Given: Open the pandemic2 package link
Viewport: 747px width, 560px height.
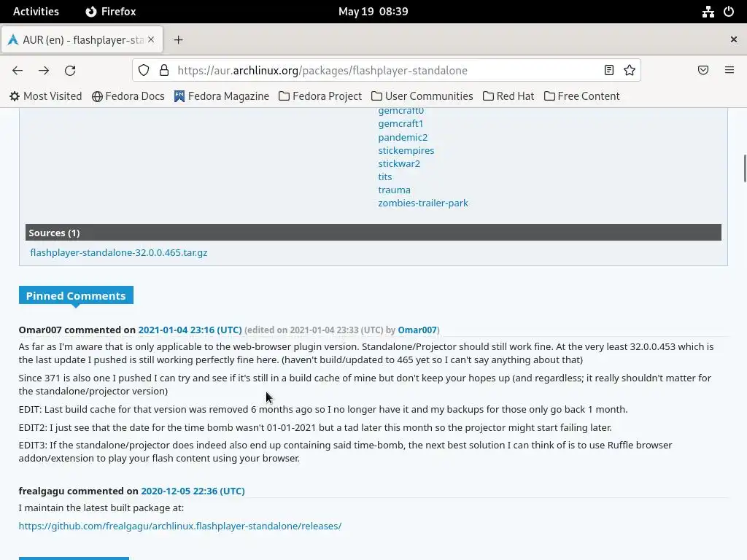Looking at the screenshot, I should [x=403, y=137].
